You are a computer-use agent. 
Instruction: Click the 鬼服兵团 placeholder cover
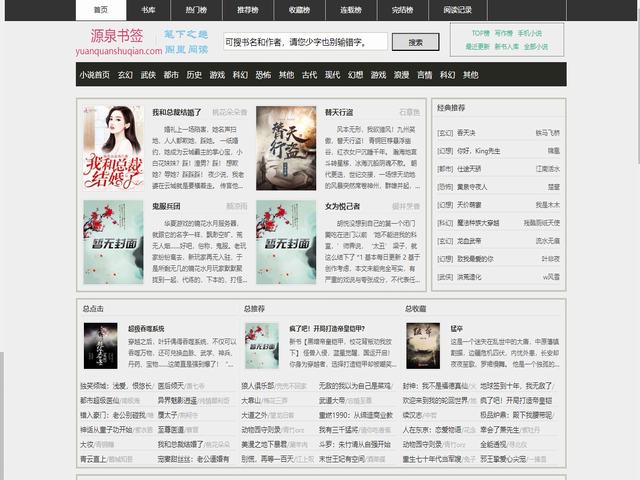[113, 242]
